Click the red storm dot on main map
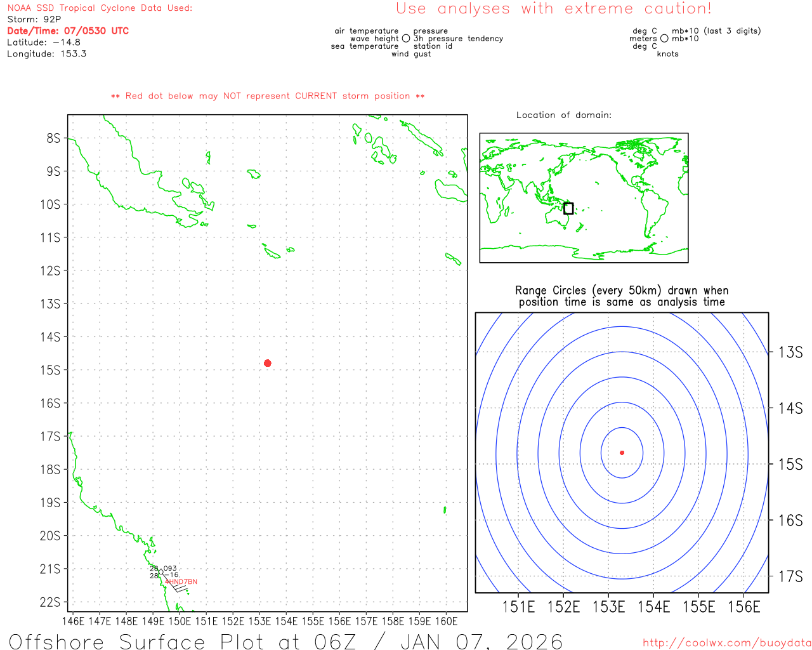812x650 pixels. 268,363
